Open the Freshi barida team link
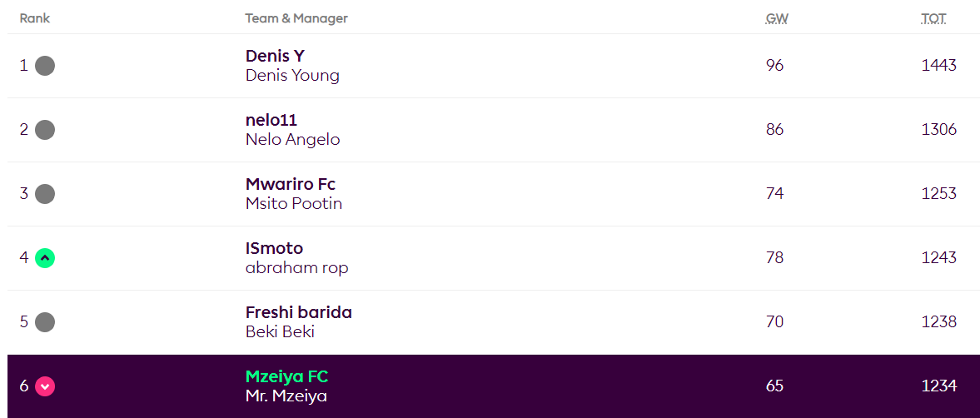980x418 pixels. (x=299, y=312)
